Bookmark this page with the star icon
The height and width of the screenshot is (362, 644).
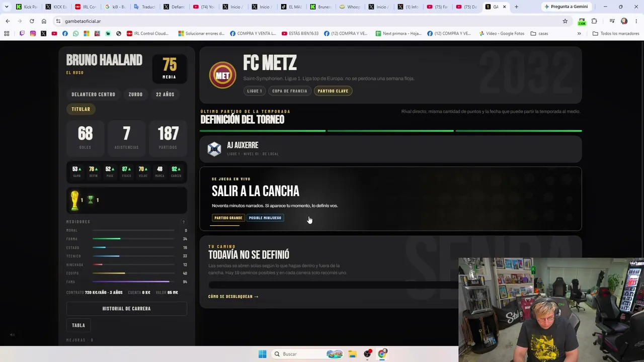565,21
